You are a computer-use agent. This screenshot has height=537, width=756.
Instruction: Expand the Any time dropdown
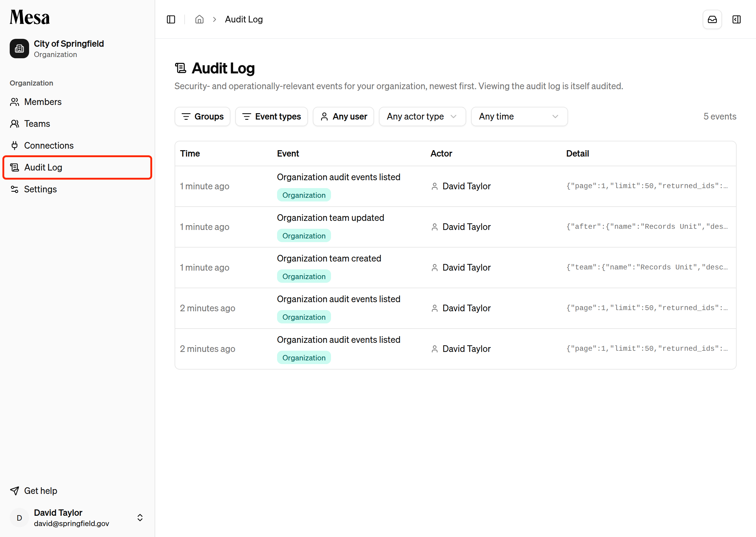click(x=520, y=117)
